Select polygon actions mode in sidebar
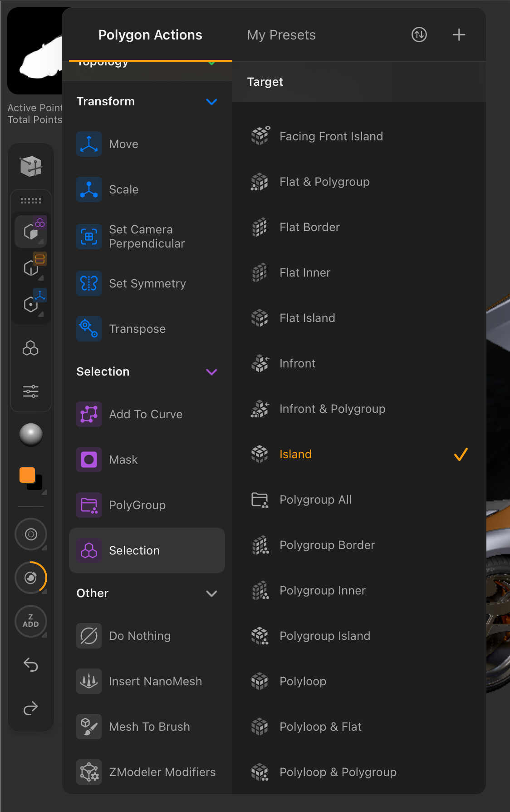The height and width of the screenshot is (812, 510). pos(31,232)
